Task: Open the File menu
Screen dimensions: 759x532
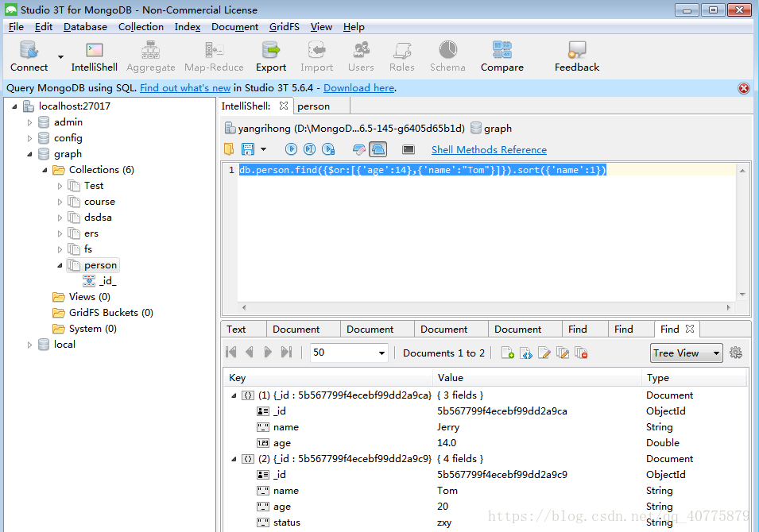Action: click(x=16, y=27)
